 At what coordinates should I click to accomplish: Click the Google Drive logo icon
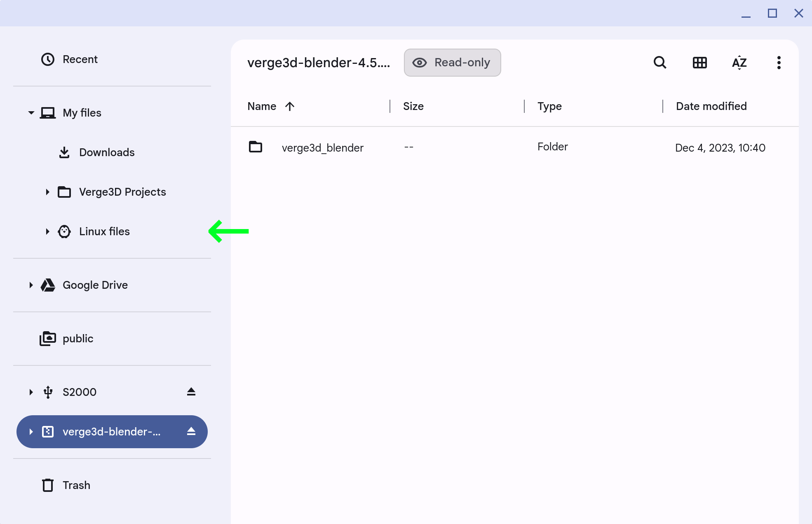point(48,285)
